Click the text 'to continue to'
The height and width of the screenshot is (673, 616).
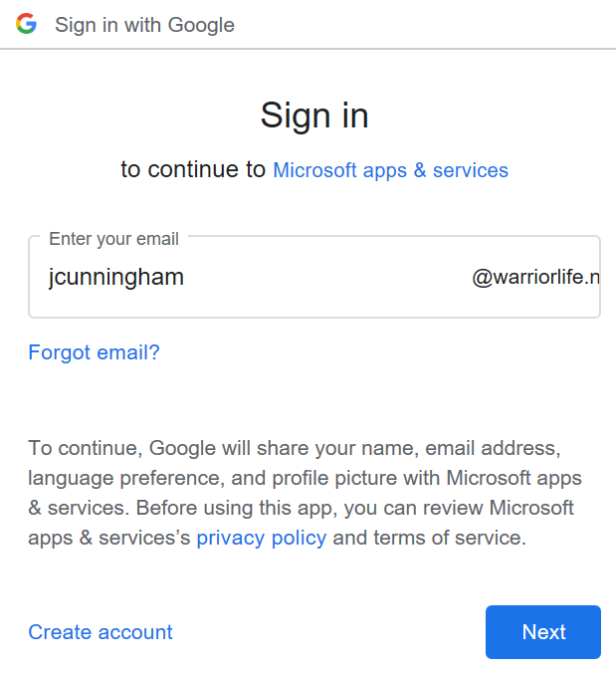[x=193, y=170]
